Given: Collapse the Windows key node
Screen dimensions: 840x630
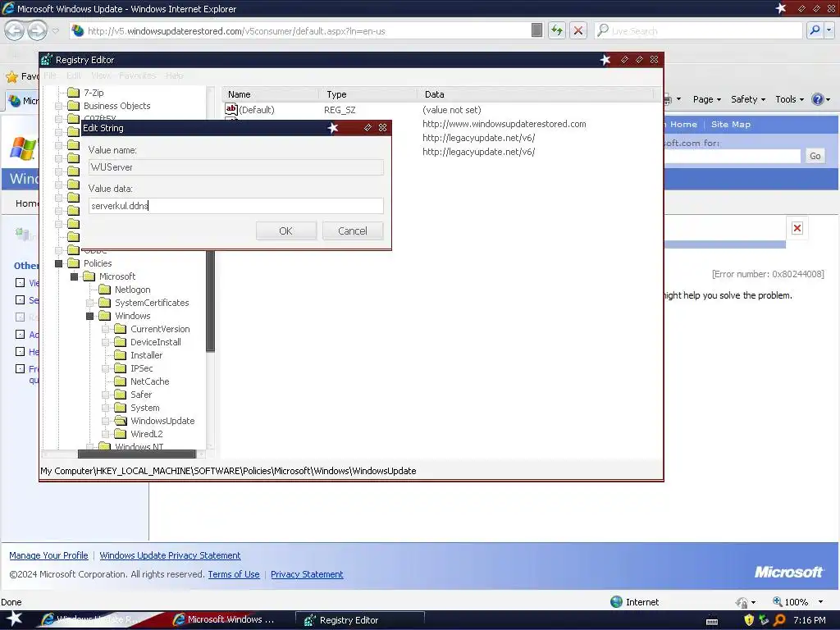Looking at the screenshot, I should (90, 316).
